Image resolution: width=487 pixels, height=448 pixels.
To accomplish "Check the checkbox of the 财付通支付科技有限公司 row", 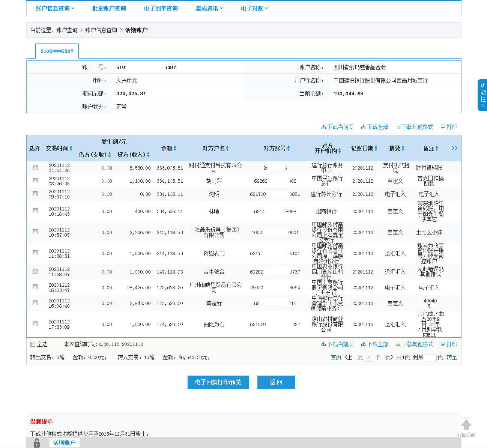I will 35,168.
